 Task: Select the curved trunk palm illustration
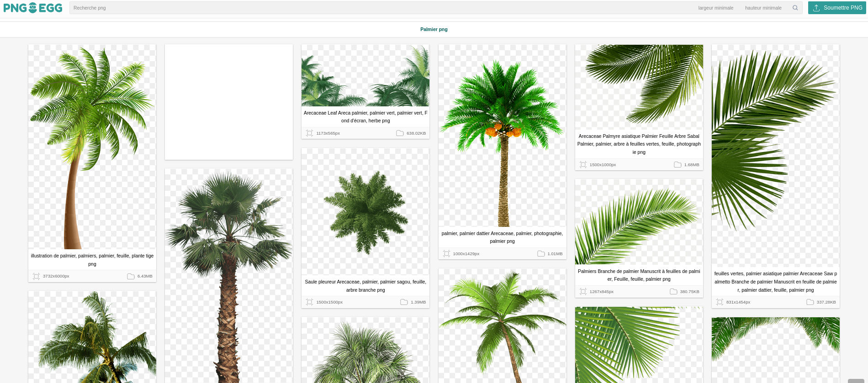click(x=92, y=147)
